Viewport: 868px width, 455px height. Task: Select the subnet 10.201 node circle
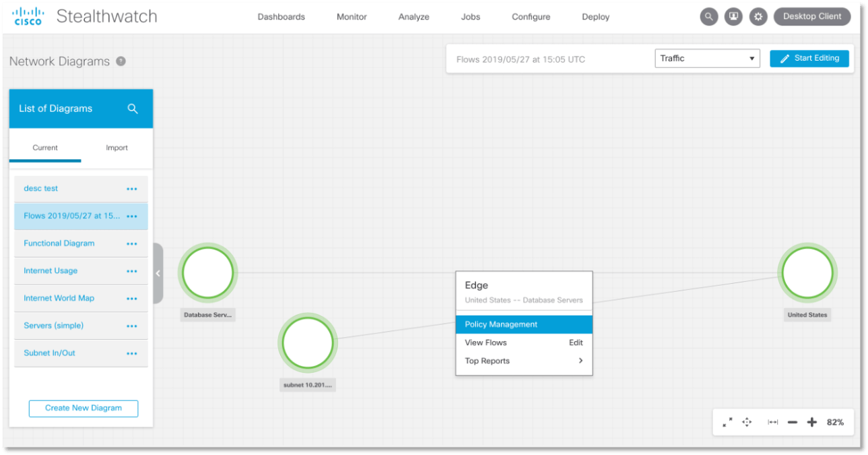308,343
